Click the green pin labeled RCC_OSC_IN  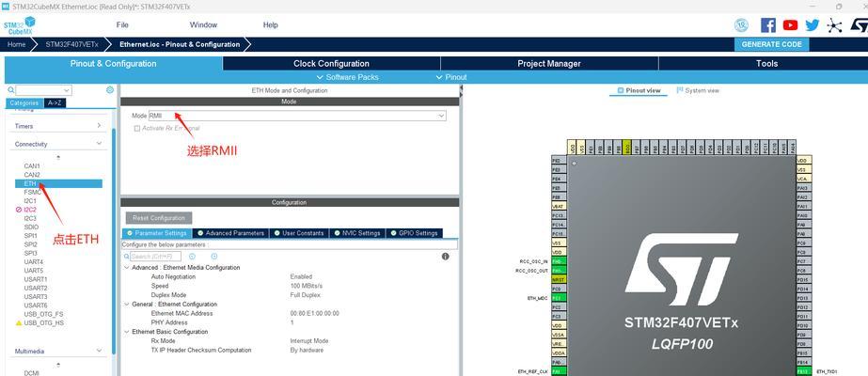pos(560,261)
